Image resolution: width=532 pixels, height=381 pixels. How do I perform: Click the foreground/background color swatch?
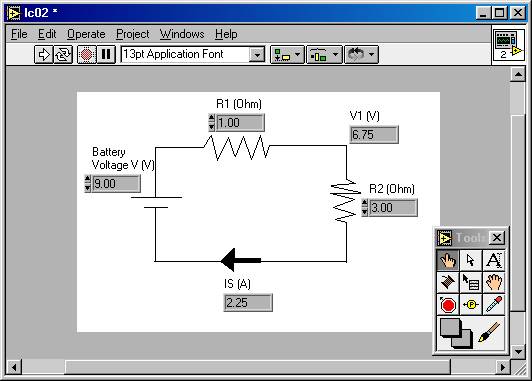pyautogui.click(x=456, y=334)
